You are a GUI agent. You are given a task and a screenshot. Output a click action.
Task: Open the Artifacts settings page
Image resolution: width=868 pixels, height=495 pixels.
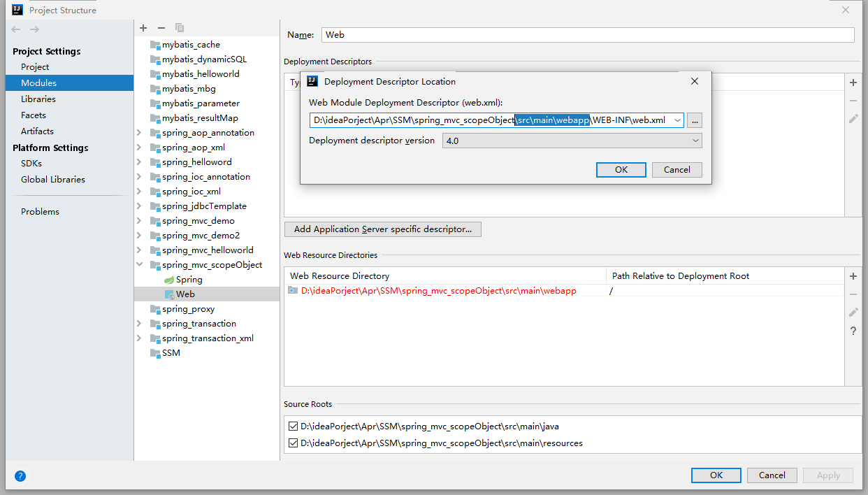coord(37,131)
